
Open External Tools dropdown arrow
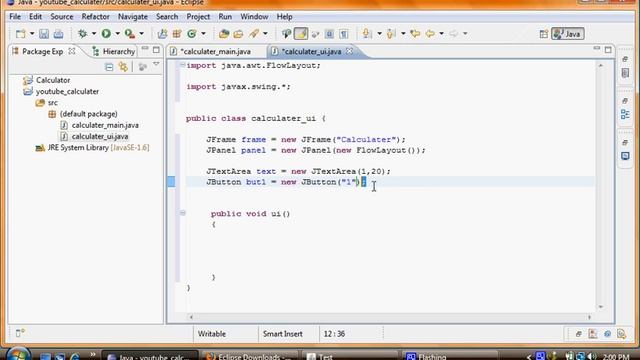[x=141, y=34]
